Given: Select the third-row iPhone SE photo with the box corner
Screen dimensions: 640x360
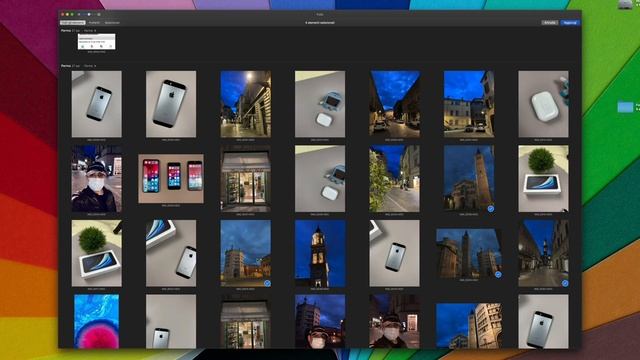Looking at the screenshot, I should [394, 253].
